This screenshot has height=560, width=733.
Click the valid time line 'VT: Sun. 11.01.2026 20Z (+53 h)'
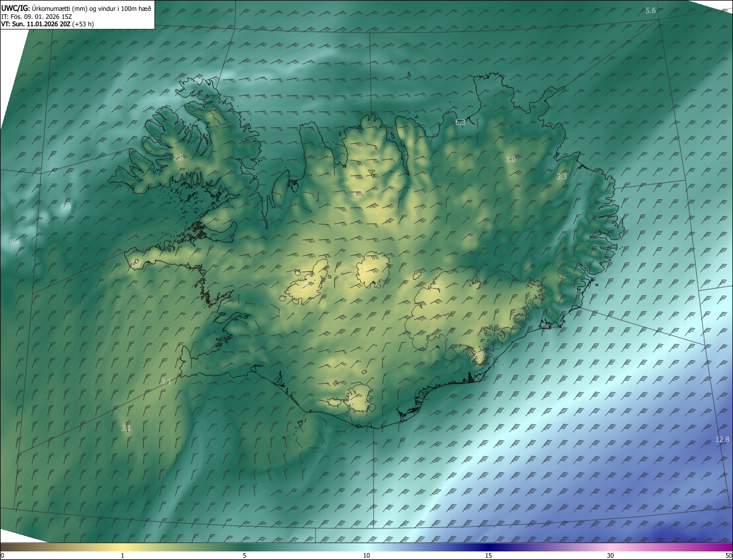click(x=48, y=25)
